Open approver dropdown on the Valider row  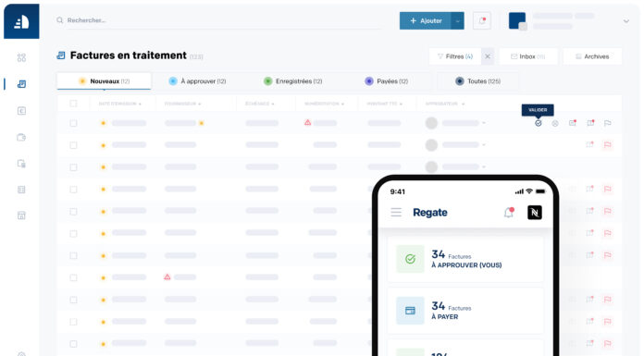(484, 123)
